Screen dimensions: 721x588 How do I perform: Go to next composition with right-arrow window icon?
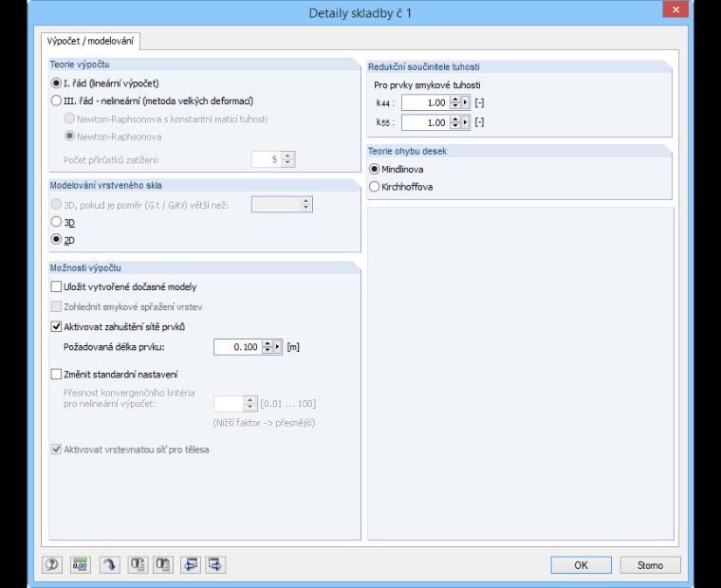(x=215, y=564)
